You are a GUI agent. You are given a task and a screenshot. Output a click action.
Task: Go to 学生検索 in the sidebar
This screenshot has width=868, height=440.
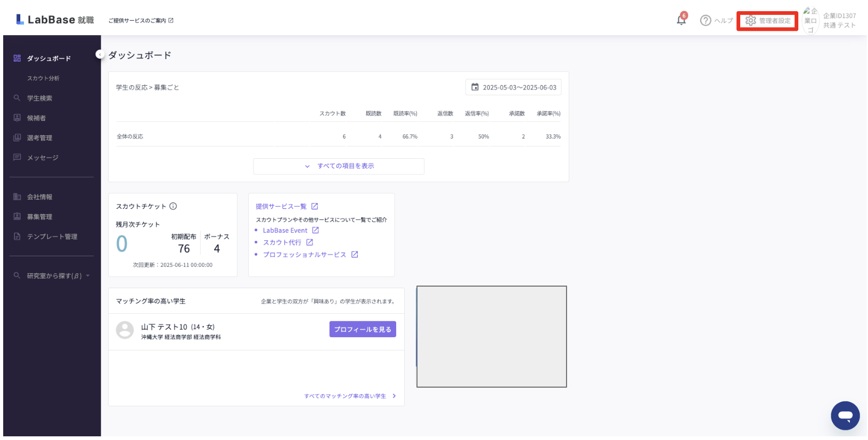[39, 99]
